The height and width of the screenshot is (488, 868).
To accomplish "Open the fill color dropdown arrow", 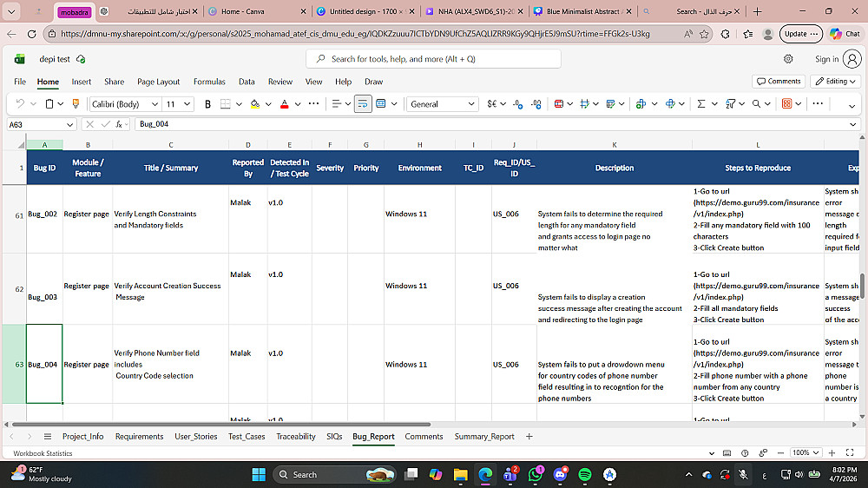I will pos(268,103).
